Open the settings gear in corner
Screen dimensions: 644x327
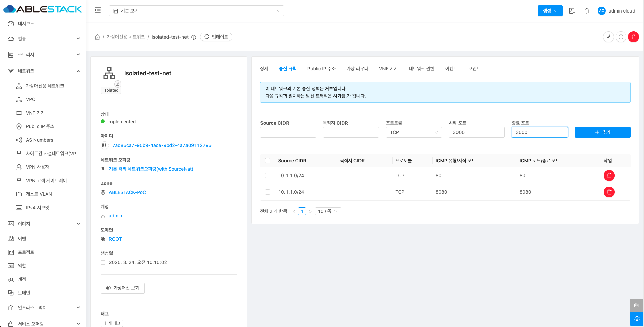tap(637, 319)
